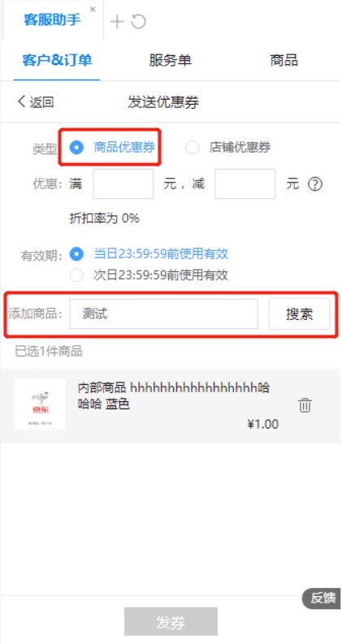Open the 商品 tab
This screenshot has width=342, height=644.
(x=284, y=60)
